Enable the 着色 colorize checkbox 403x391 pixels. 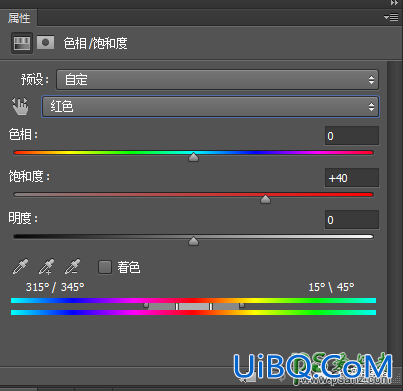[x=105, y=267]
